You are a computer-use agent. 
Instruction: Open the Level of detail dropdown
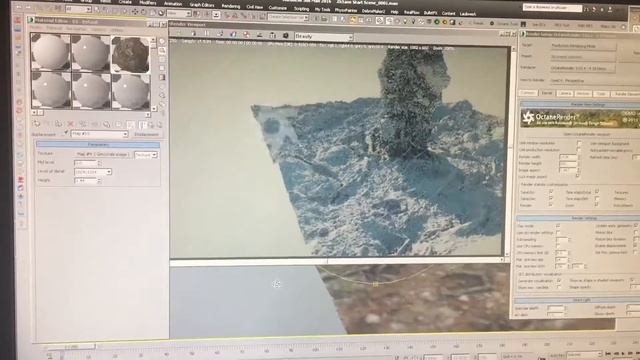(x=93, y=172)
